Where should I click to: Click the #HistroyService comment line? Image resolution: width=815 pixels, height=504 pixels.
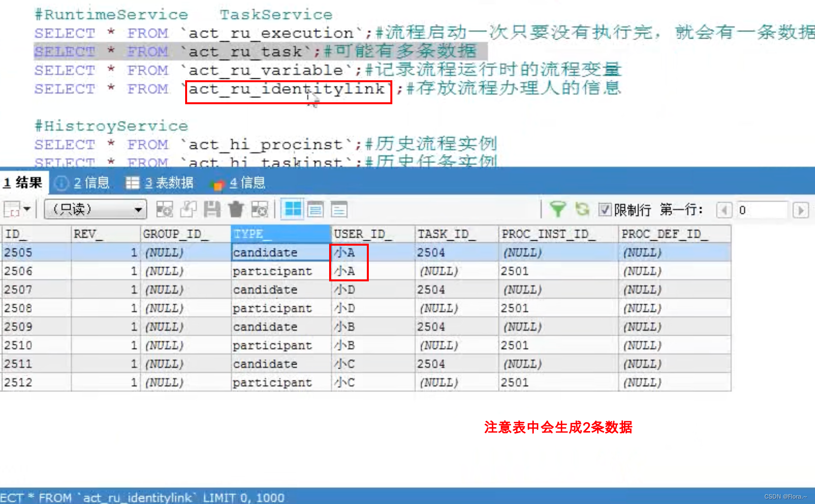point(111,126)
